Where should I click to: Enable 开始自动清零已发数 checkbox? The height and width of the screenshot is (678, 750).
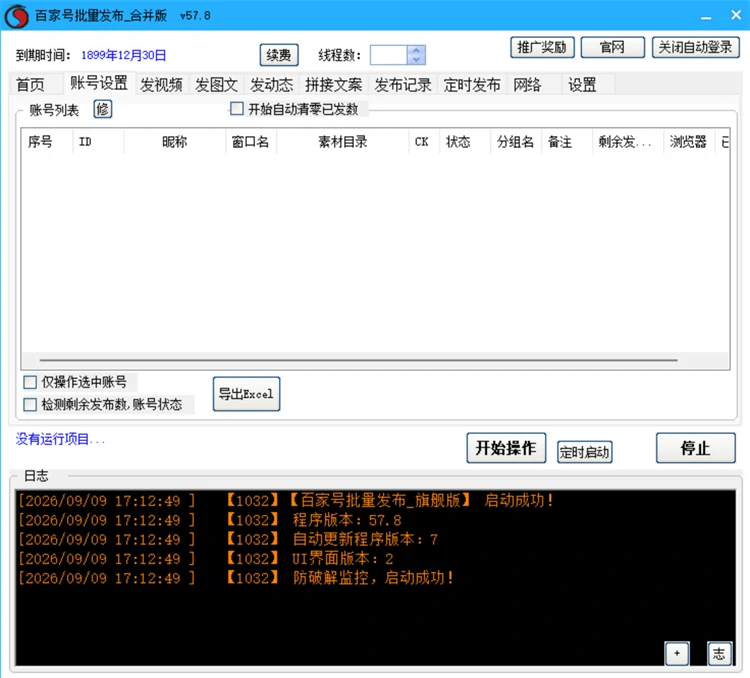(236, 109)
